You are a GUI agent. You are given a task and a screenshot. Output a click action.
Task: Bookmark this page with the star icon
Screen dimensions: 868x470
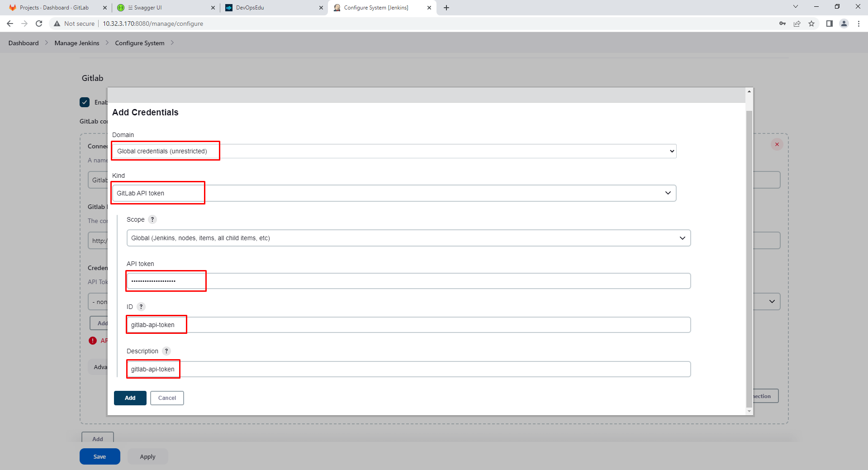(811, 24)
